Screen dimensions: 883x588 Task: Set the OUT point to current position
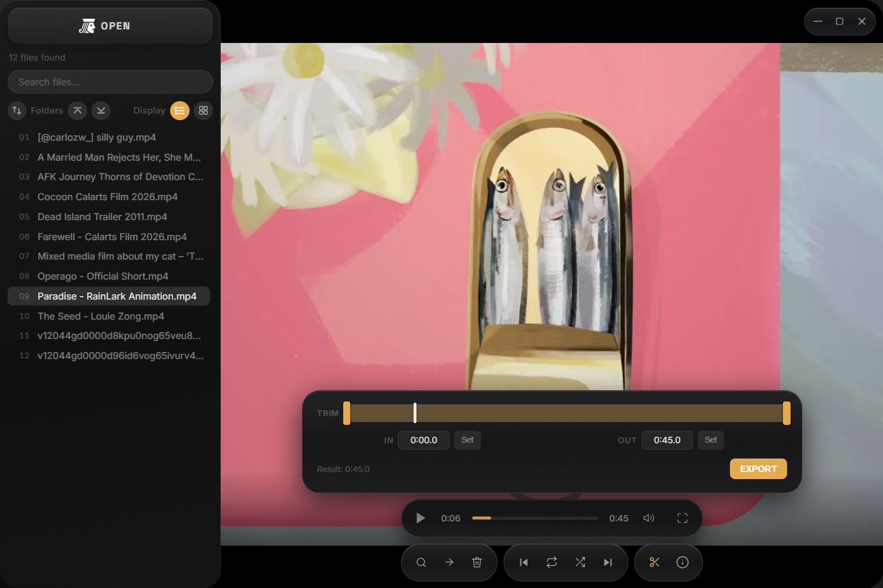click(711, 440)
